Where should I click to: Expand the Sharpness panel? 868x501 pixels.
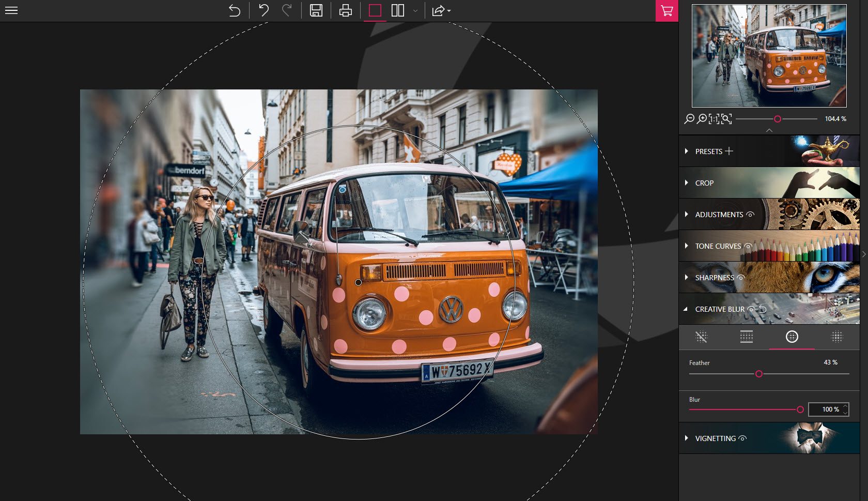click(686, 277)
